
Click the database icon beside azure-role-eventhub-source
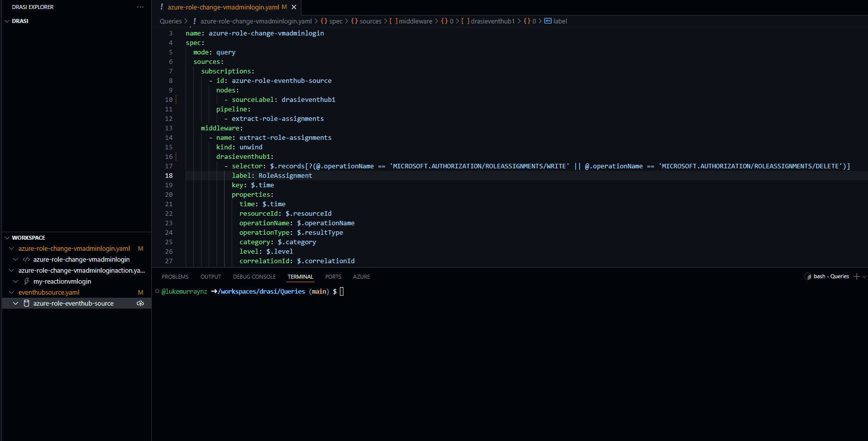click(x=26, y=303)
